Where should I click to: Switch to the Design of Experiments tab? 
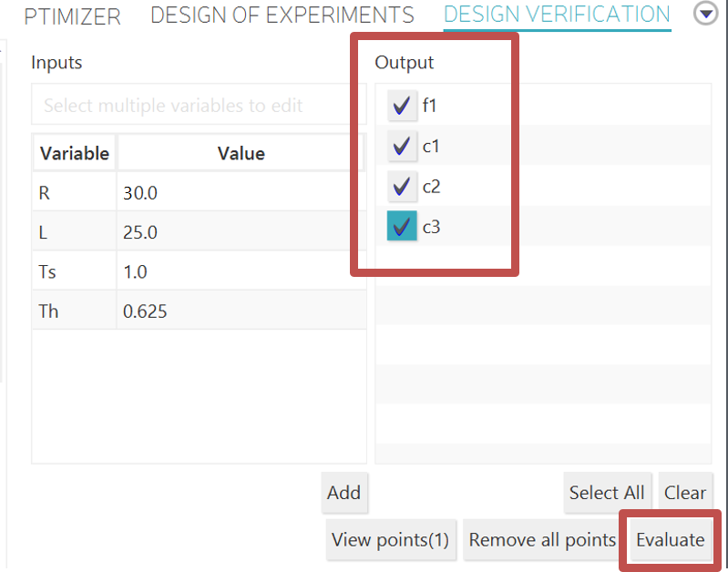point(282,15)
